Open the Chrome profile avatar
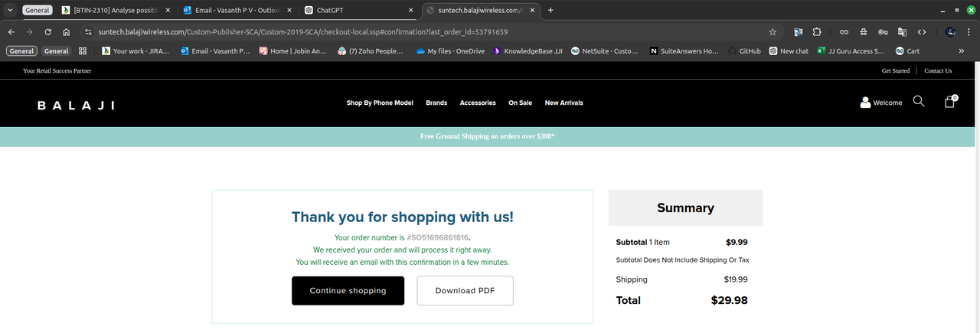The image size is (980, 333). [x=950, y=32]
